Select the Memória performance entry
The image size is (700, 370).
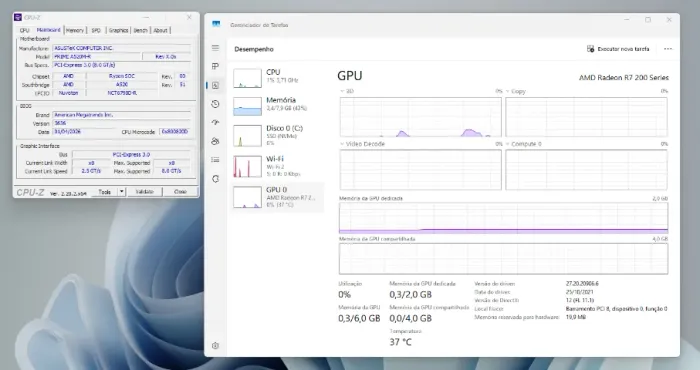(x=277, y=106)
